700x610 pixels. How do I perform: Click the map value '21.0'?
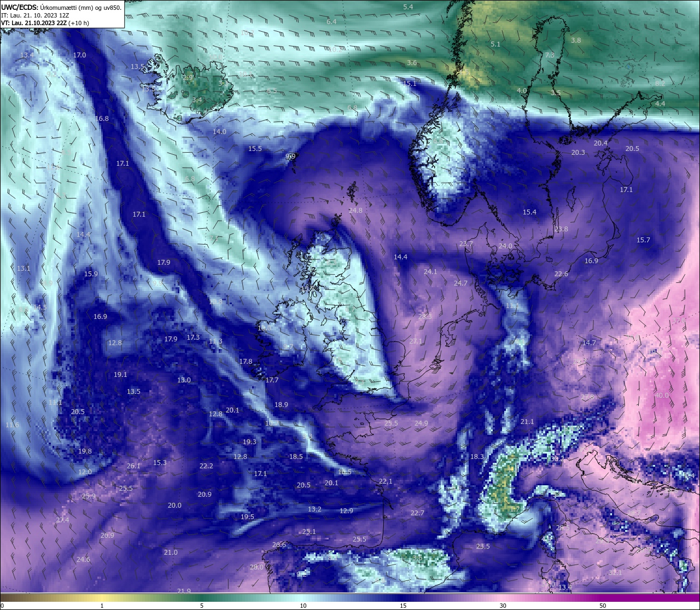(x=171, y=553)
